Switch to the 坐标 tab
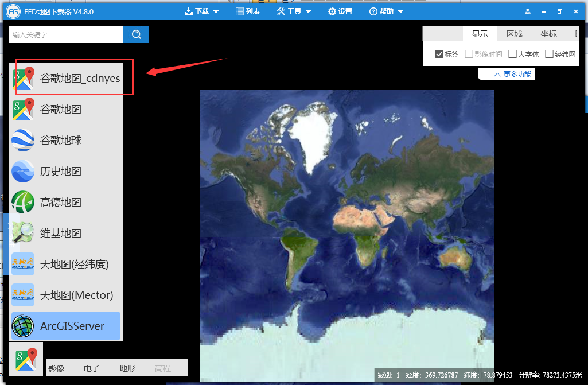This screenshot has height=385, width=588. [x=549, y=34]
